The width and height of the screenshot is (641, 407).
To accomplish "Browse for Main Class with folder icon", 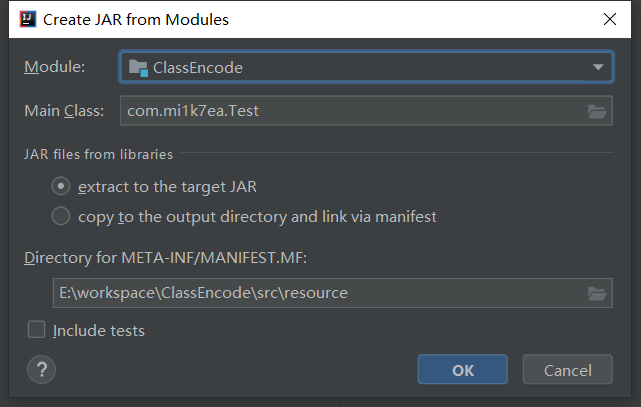I will click(597, 112).
